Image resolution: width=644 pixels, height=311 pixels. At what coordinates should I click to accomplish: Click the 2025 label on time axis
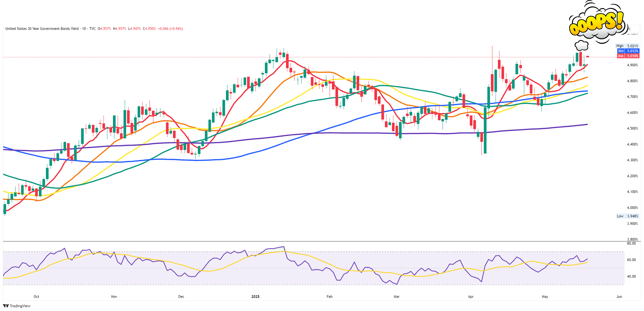tap(255, 296)
